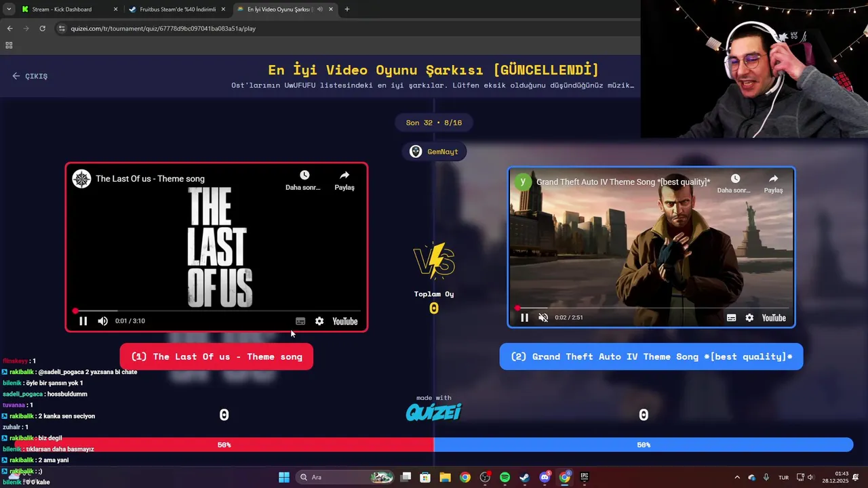
Task: Click Watch Later clock on GTA IV video
Action: tap(734, 183)
